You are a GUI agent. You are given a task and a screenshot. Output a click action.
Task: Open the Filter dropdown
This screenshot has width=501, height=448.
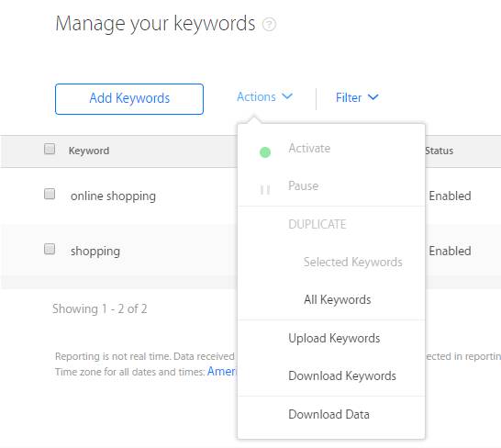click(357, 97)
